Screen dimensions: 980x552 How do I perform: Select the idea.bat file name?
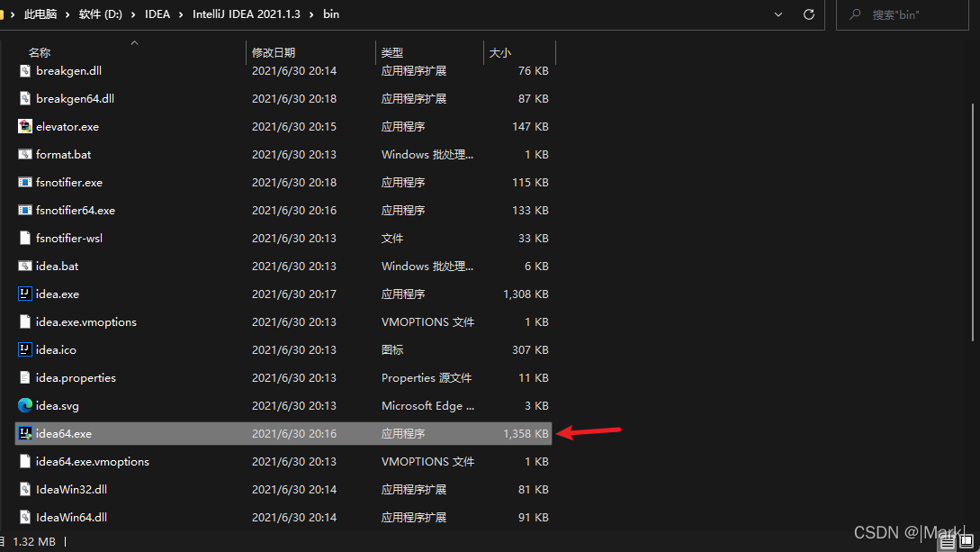[x=58, y=267]
